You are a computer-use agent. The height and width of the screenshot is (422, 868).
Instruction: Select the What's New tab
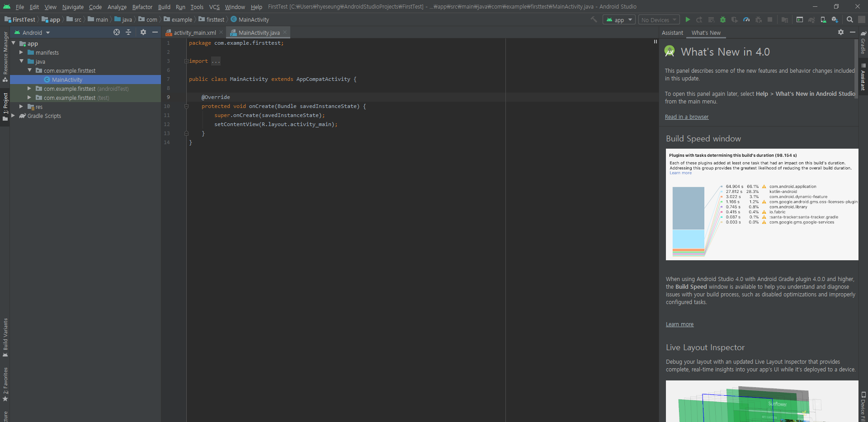706,33
